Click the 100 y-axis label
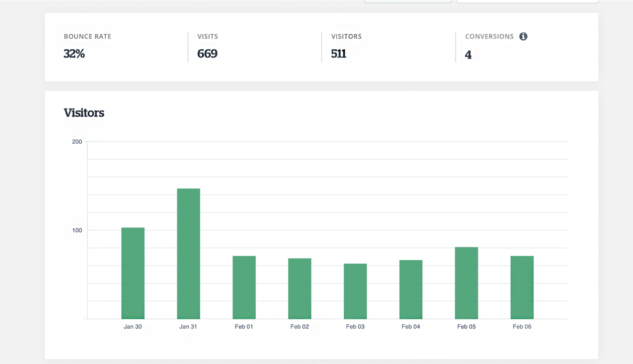 77,230
